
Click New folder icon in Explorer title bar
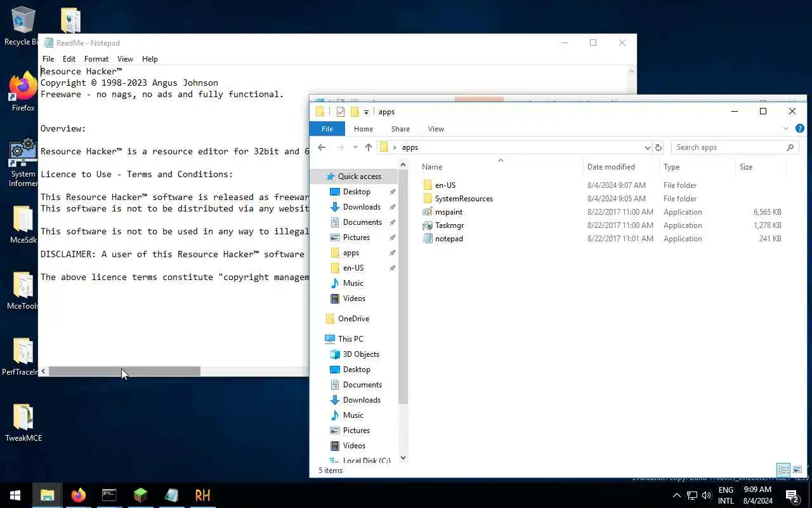(355, 112)
